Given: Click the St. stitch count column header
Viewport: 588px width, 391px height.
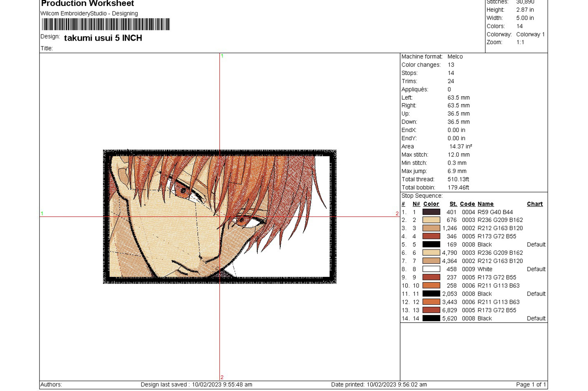Looking at the screenshot, I should point(453,204).
